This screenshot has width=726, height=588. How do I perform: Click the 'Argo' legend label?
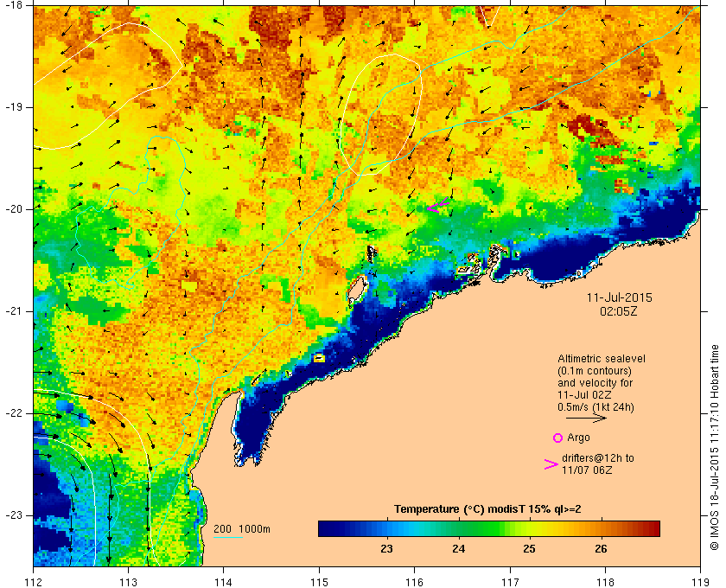[578, 438]
